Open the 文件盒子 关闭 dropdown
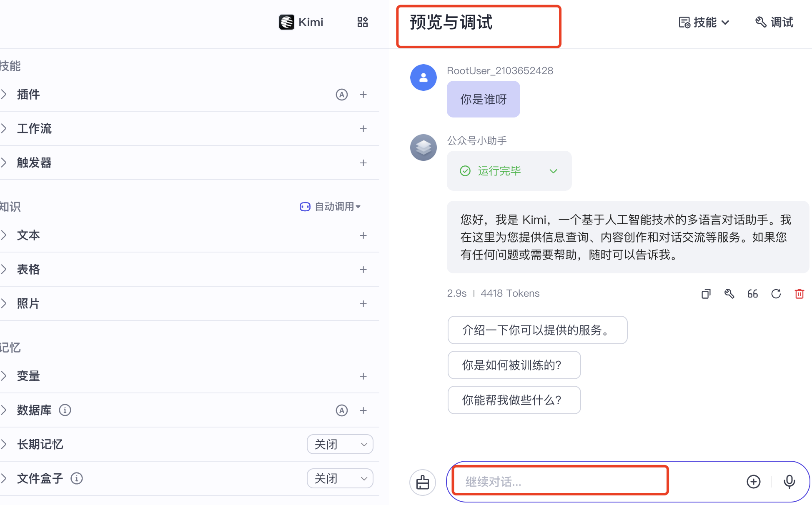Image resolution: width=812 pixels, height=505 pixels. coord(340,479)
